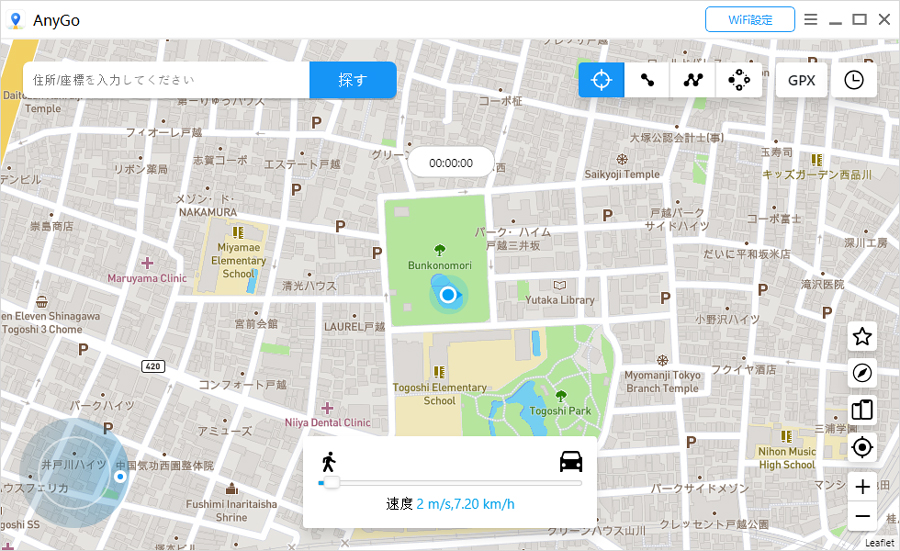Click the Seven Eleven Shinagawa store marker

[x=41, y=301]
